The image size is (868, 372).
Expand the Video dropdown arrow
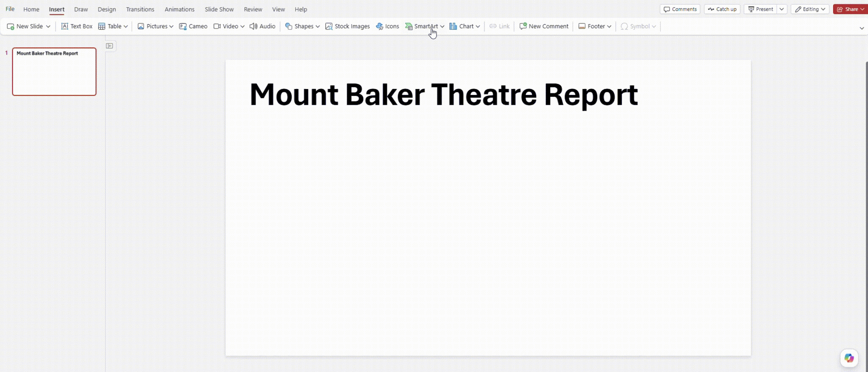(x=242, y=26)
